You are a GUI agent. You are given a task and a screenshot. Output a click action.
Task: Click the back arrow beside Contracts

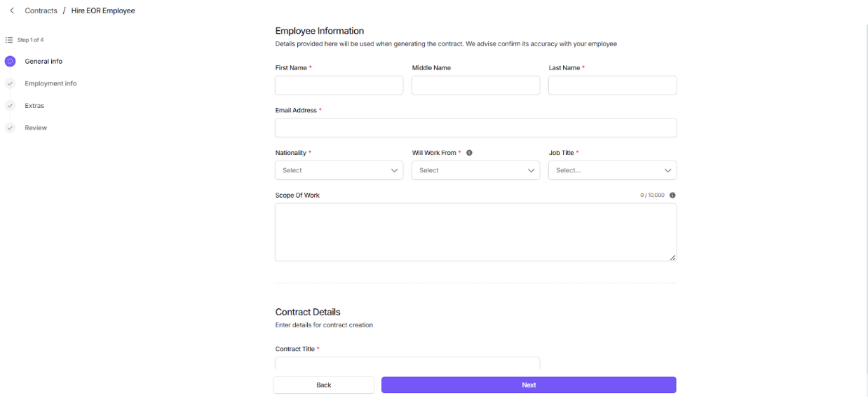point(12,11)
